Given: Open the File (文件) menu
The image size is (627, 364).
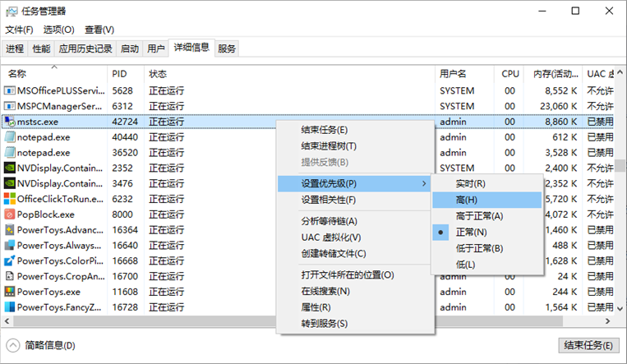Looking at the screenshot, I should pos(19,30).
